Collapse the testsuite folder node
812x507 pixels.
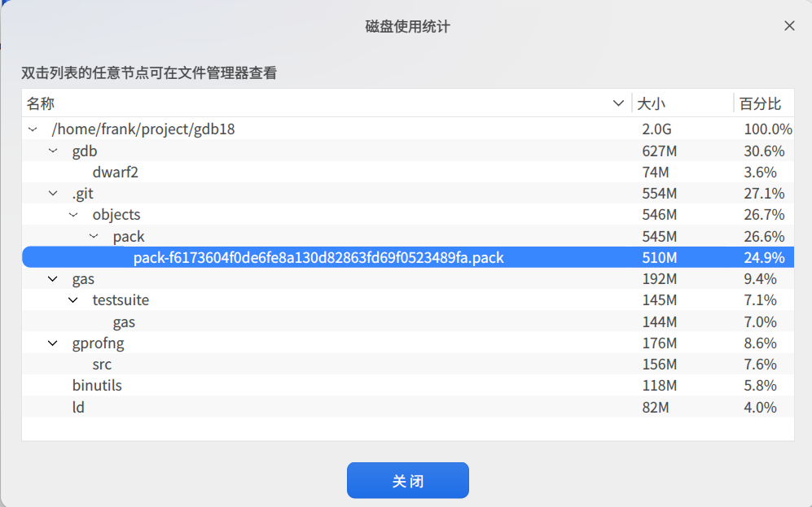pyautogui.click(x=72, y=299)
